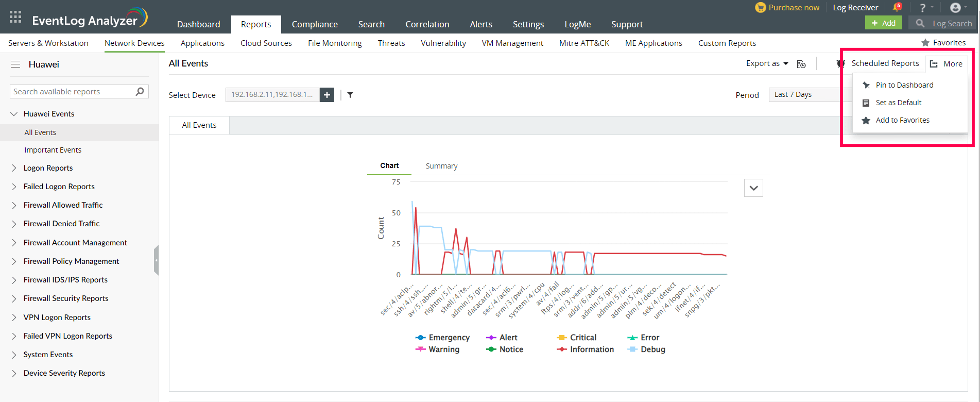Viewport: 980px width, 402px height.
Task: Toggle the hamburger menu beside Huawei
Action: [15, 64]
